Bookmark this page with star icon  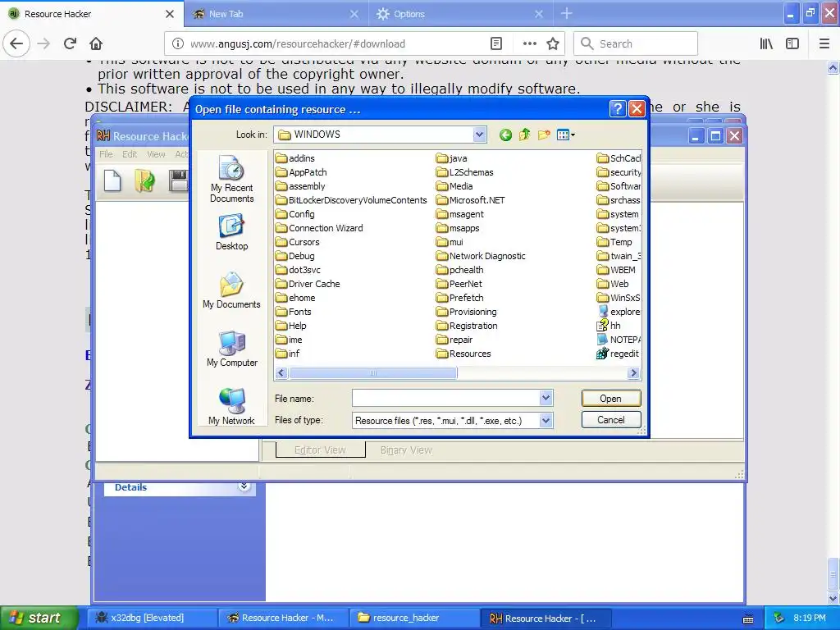pyautogui.click(x=553, y=43)
